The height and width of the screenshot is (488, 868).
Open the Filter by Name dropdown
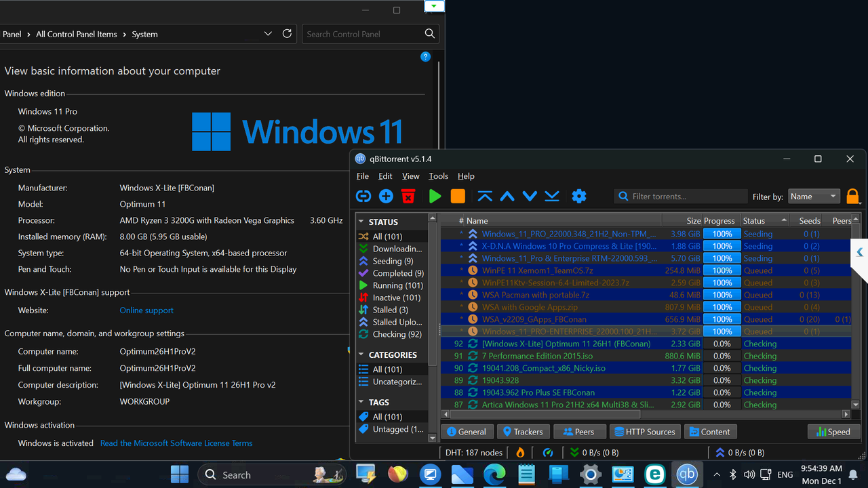pos(814,197)
